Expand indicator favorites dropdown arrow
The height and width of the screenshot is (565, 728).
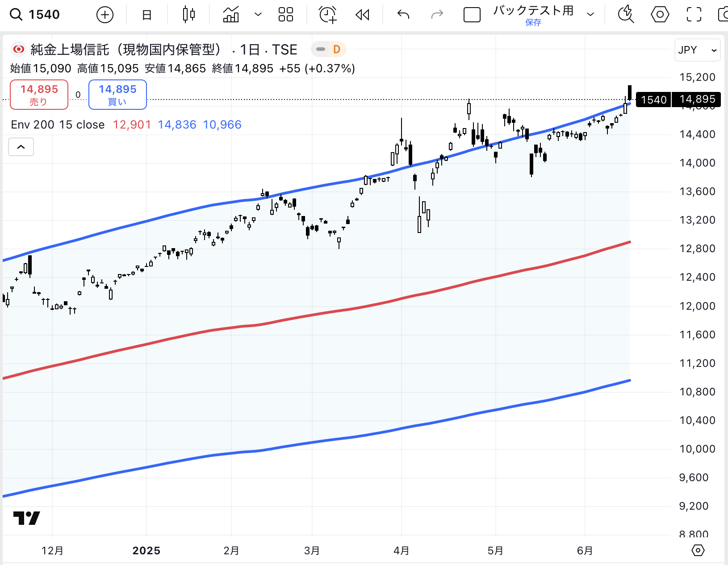(x=258, y=15)
